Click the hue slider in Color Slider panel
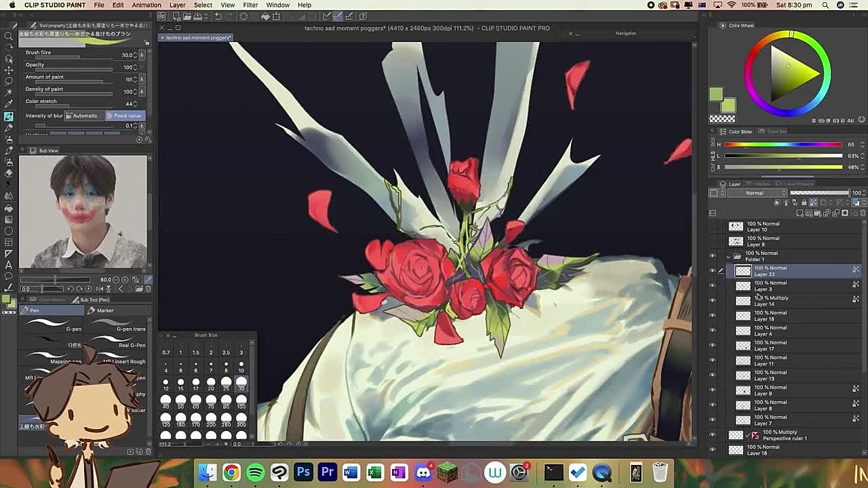This screenshot has height=488, width=868. pyautogui.click(x=783, y=144)
